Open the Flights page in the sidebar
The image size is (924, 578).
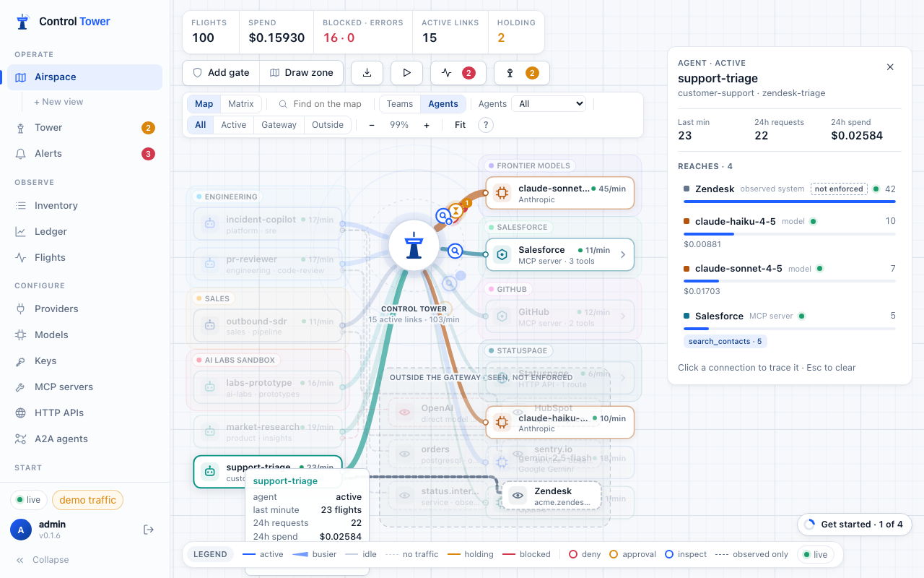click(84, 258)
